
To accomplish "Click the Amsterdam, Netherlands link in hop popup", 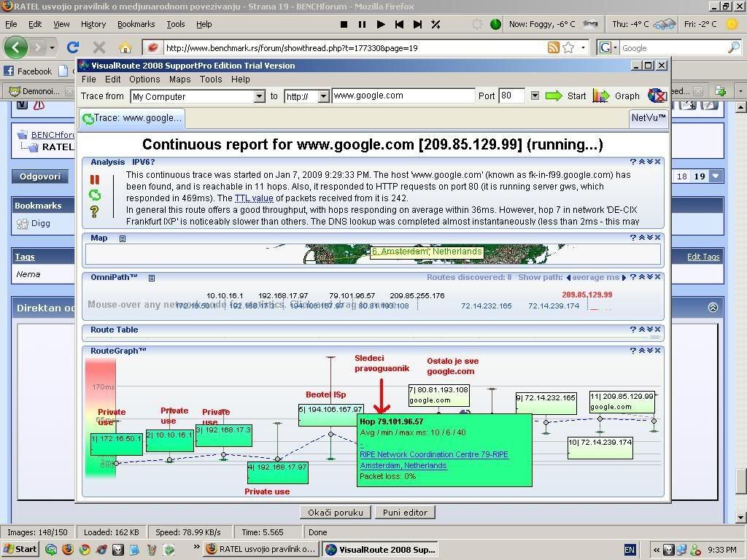I will pyautogui.click(x=403, y=465).
